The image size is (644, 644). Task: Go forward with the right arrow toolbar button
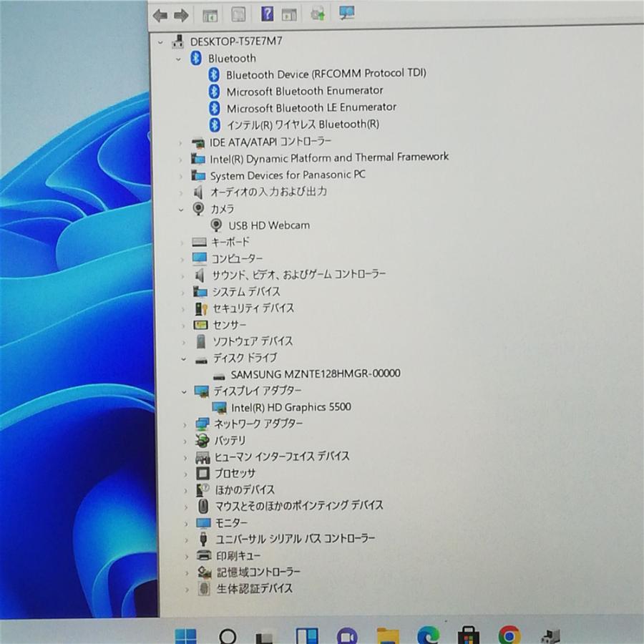click(x=181, y=16)
